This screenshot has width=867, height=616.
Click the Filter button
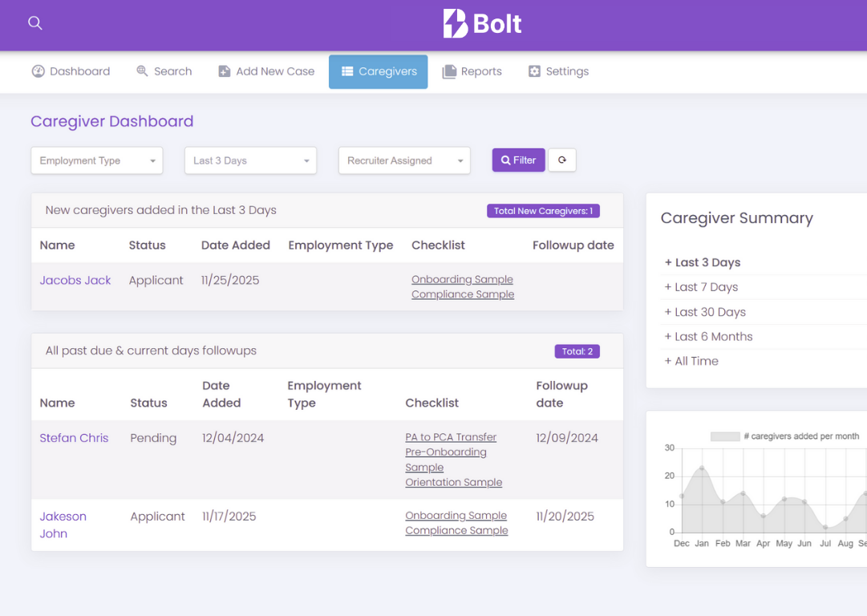click(518, 160)
